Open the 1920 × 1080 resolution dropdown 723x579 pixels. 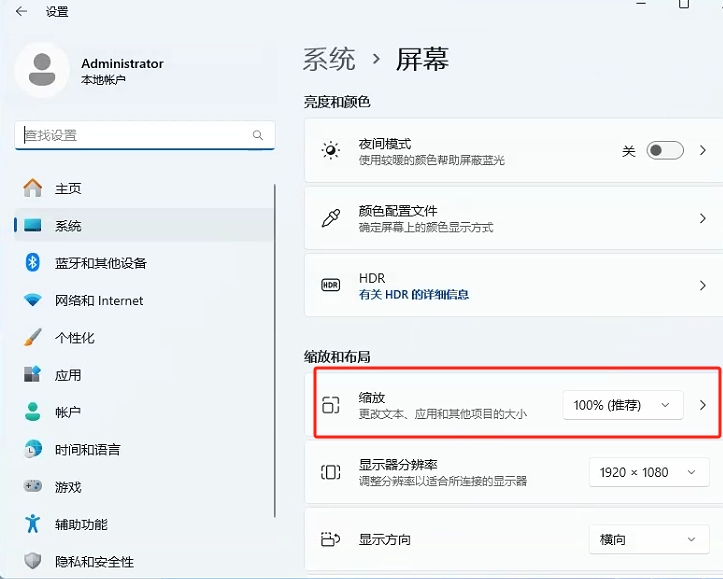coord(649,472)
